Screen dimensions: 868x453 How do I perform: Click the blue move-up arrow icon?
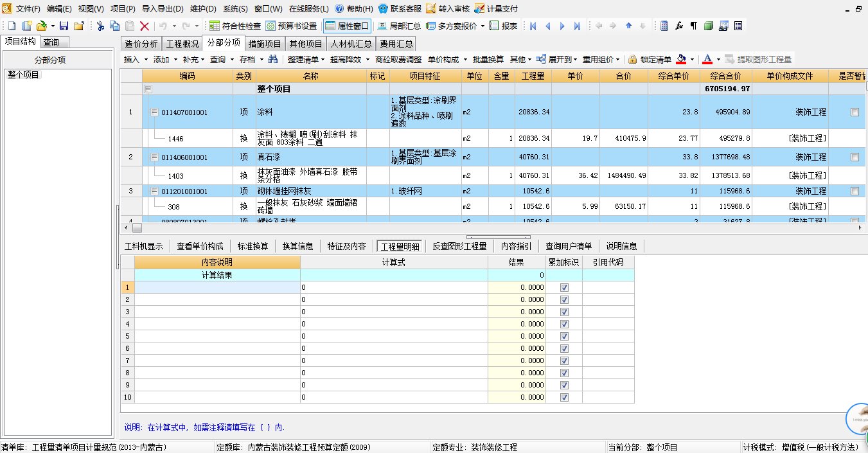(628, 26)
